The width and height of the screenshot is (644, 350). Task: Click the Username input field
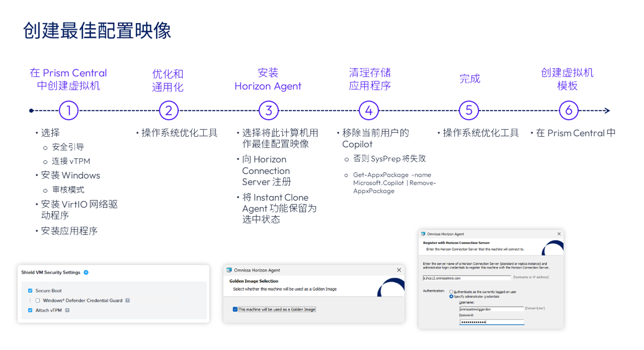(491, 309)
